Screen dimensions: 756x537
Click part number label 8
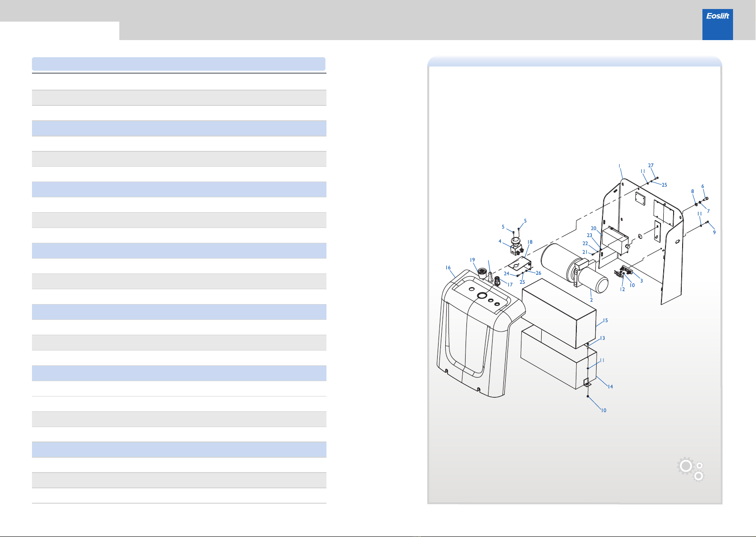click(693, 191)
